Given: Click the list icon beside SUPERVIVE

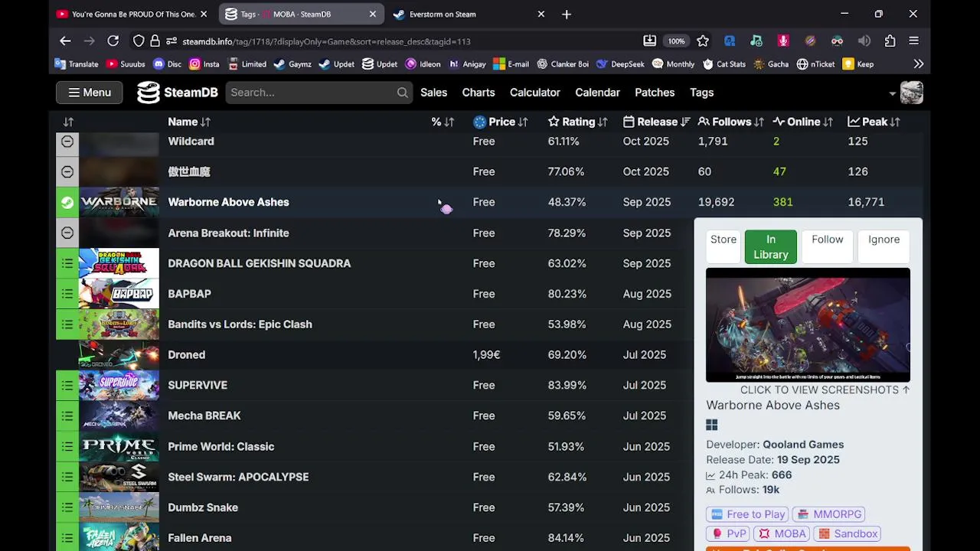Looking at the screenshot, I should pyautogui.click(x=67, y=385).
